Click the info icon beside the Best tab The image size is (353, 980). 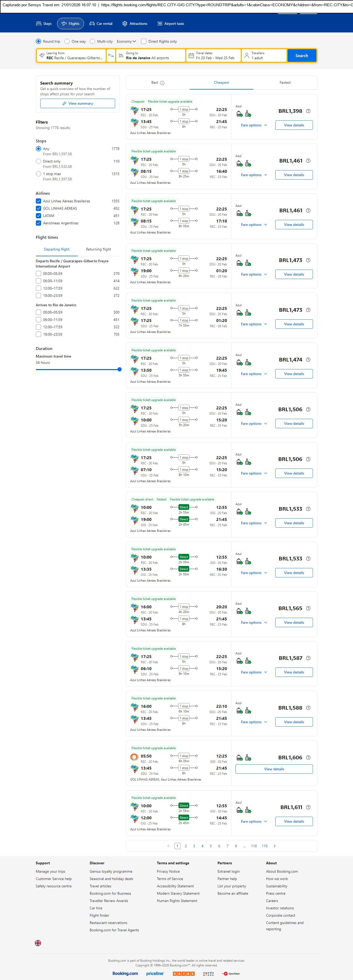[x=163, y=83]
